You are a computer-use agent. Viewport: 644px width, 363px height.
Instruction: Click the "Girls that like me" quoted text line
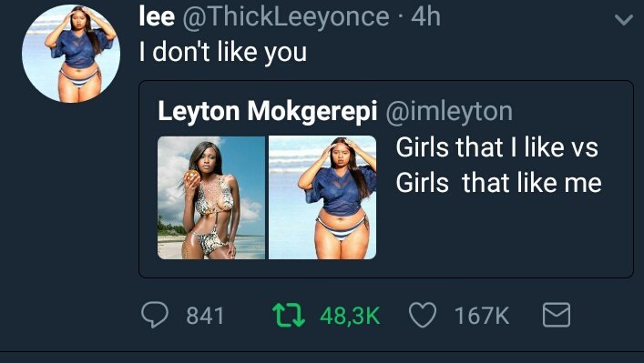(x=498, y=183)
